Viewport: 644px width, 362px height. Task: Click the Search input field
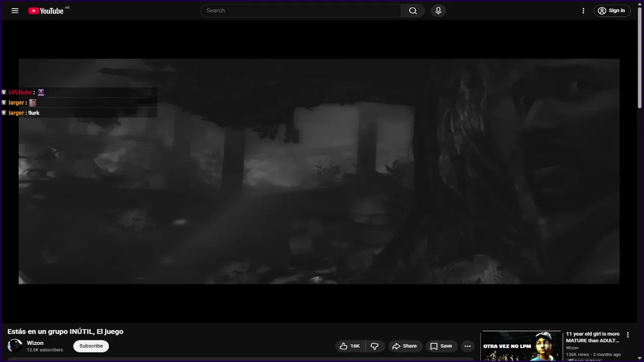301,11
